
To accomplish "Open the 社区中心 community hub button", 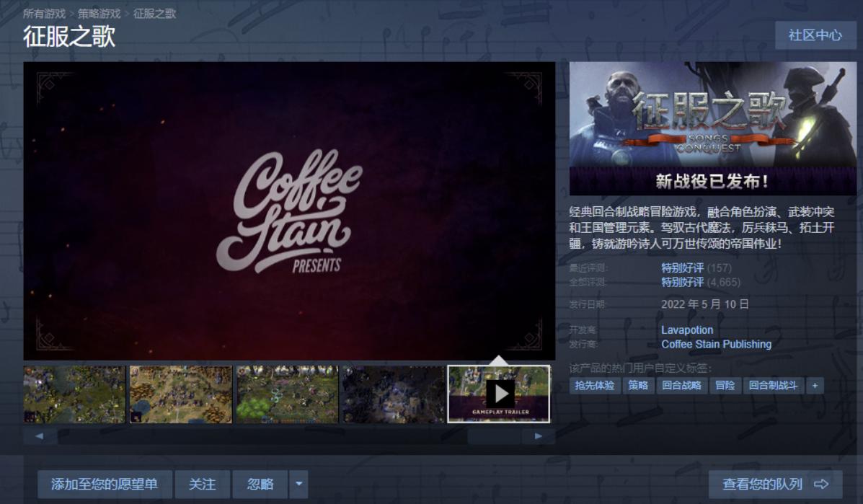I will [x=815, y=35].
